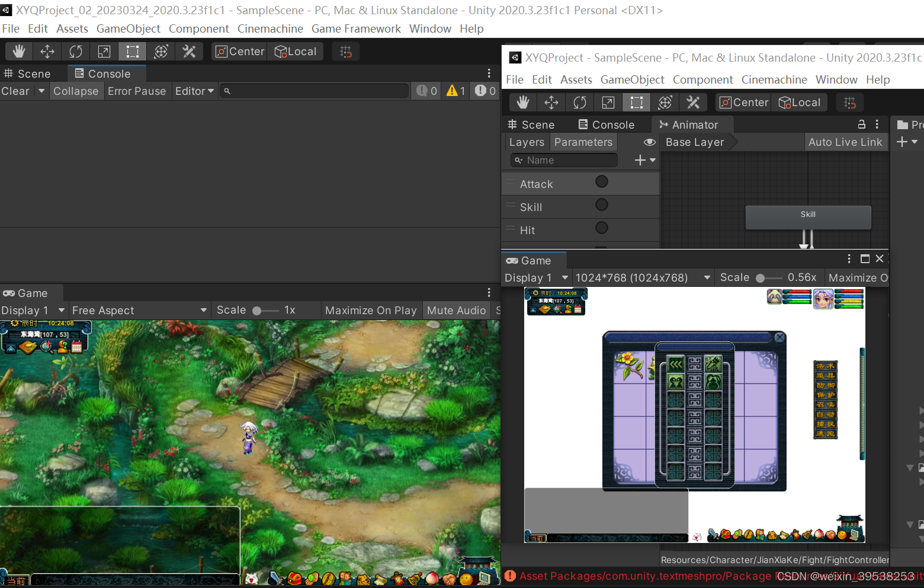Select Move tool in XYQProject window
Viewport: 924px width, 588px height.
[x=551, y=103]
